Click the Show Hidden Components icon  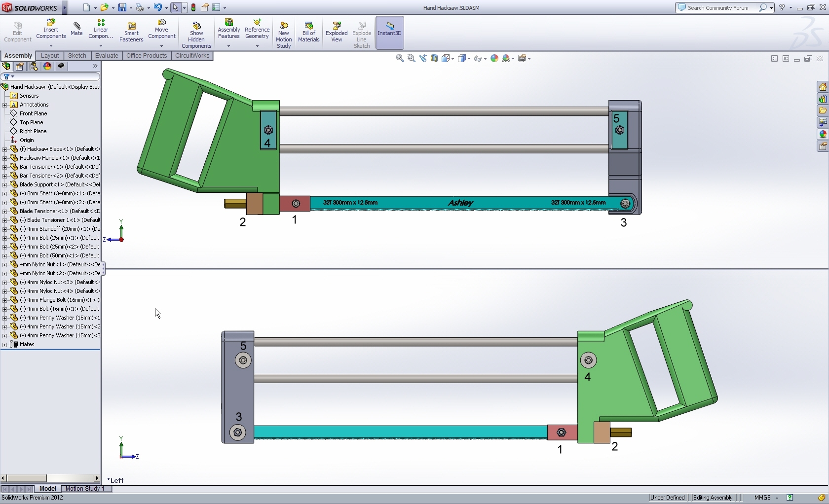[x=196, y=35]
